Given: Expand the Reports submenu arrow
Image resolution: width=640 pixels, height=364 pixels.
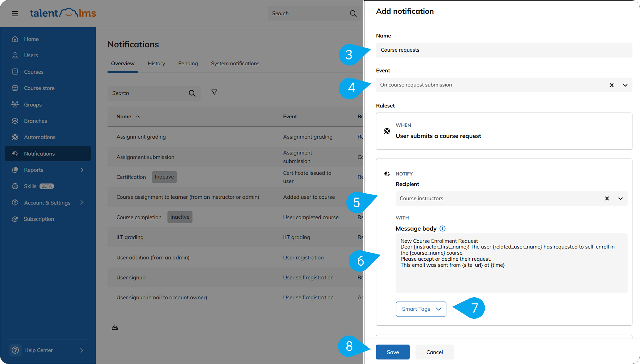Looking at the screenshot, I should 82,170.
